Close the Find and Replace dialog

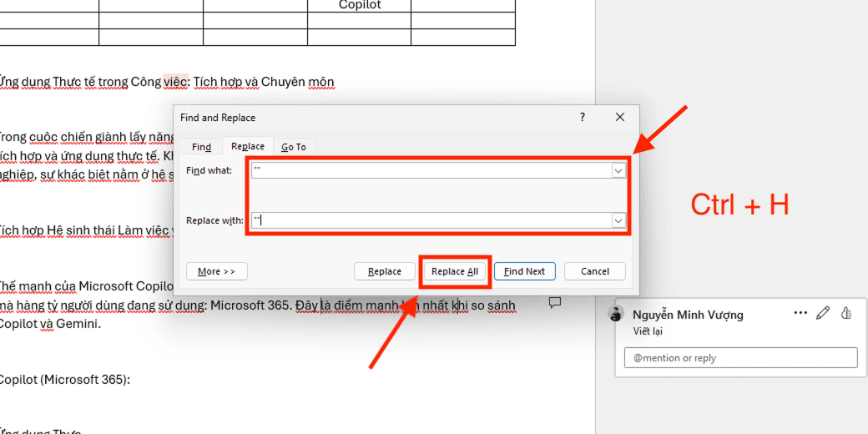point(619,118)
